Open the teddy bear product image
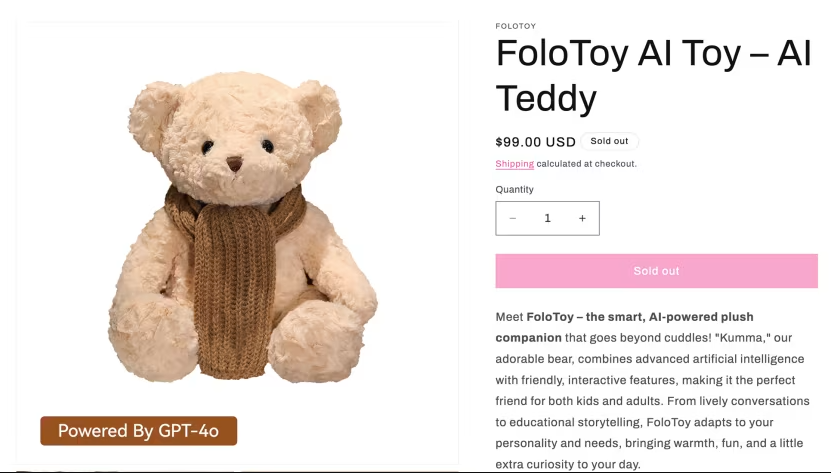Viewport: 831px width, 473px height. pyautogui.click(x=238, y=230)
